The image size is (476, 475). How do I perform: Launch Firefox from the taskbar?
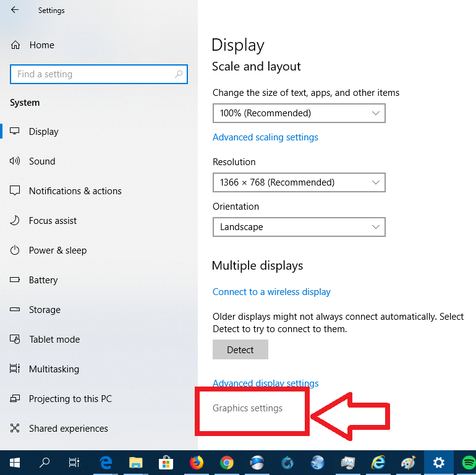click(x=197, y=463)
